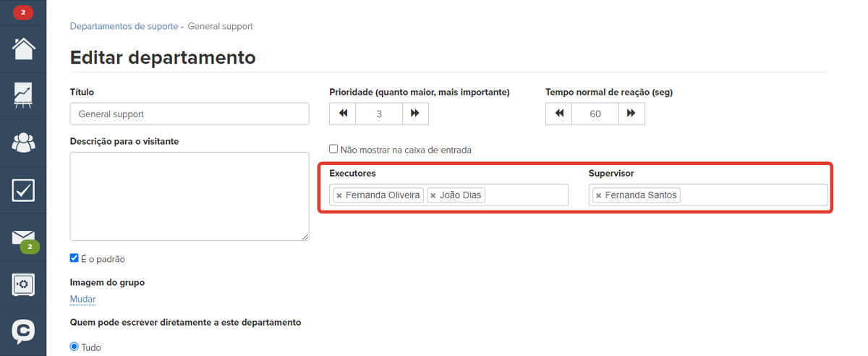
Task: Remove João Dias from Executores
Action: pyautogui.click(x=433, y=195)
